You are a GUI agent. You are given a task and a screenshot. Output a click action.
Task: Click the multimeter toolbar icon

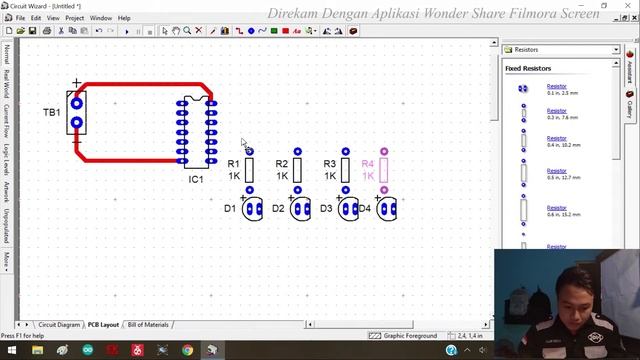point(224,31)
